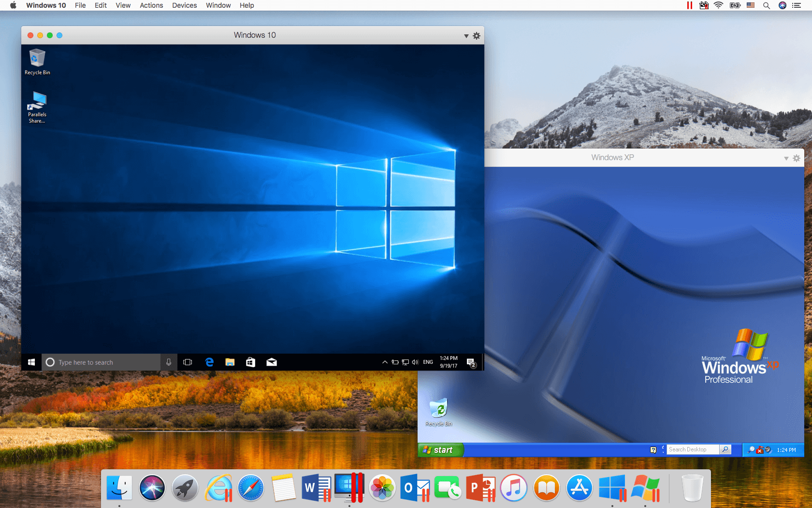This screenshot has height=508, width=812.
Task: Click the XP taskbar help question icon
Action: point(653,450)
